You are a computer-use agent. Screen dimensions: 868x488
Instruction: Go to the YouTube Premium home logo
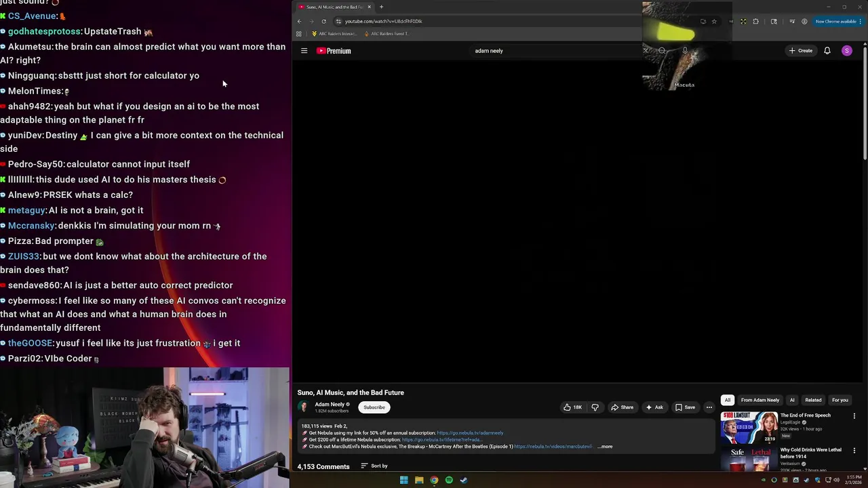coord(334,51)
